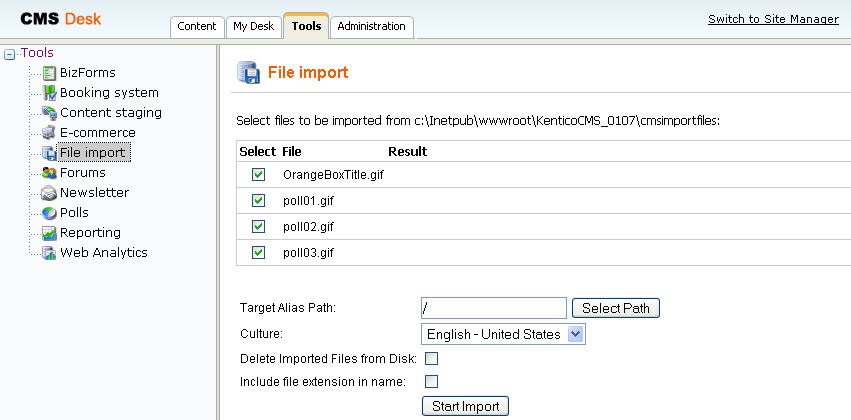Open Web Analytics in the tree
851x420 pixels.
tap(104, 253)
